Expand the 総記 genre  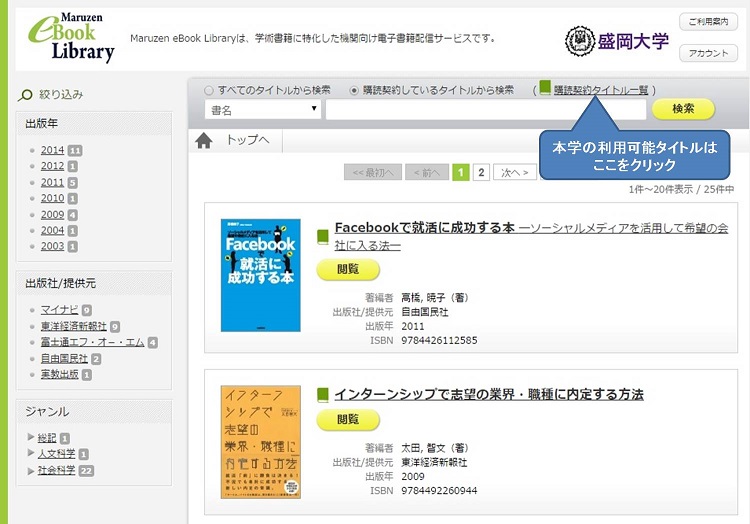click(31, 437)
